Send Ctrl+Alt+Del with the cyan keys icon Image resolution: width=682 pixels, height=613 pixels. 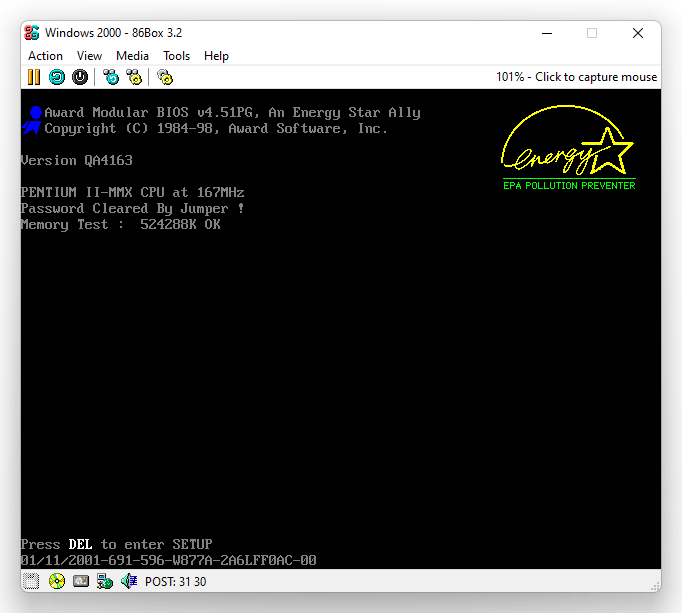pyautogui.click(x=111, y=77)
